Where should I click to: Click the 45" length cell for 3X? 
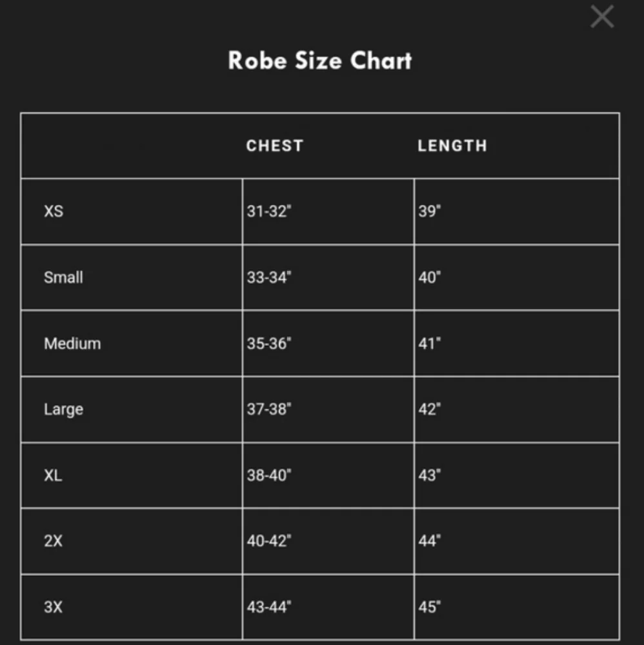429,607
